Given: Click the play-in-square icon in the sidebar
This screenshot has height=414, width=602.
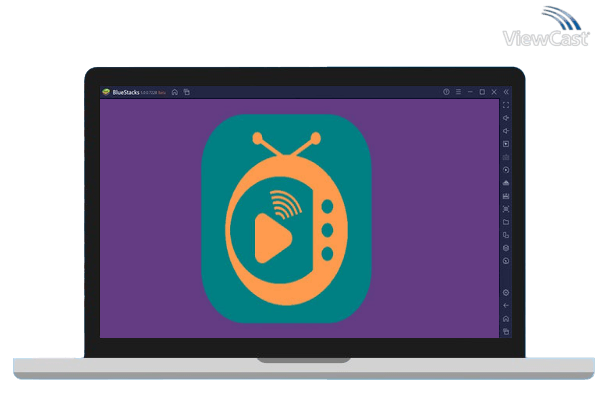Looking at the screenshot, I should pyautogui.click(x=506, y=144).
